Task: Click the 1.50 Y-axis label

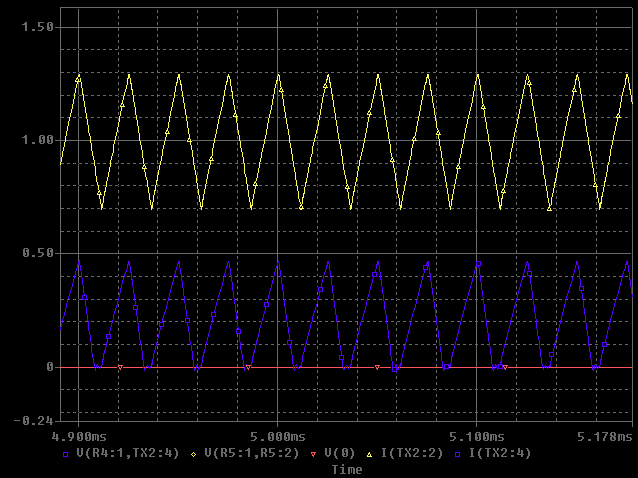Action: pyautogui.click(x=37, y=27)
